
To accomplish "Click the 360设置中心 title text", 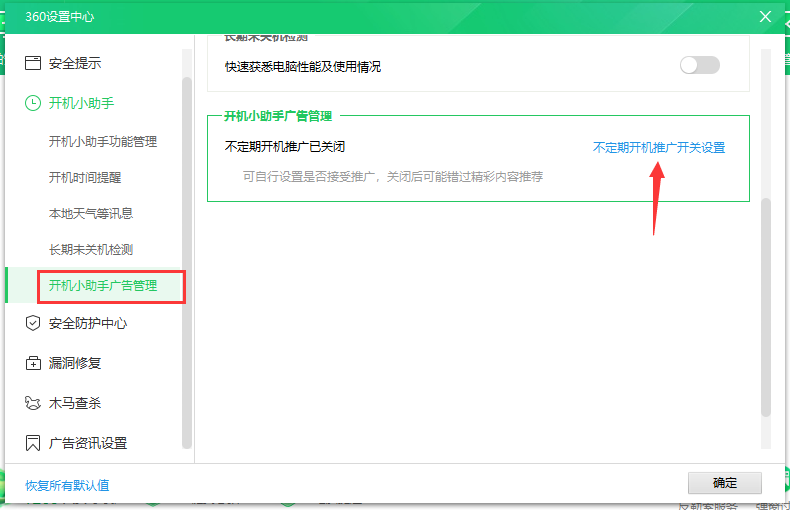I will tap(59, 17).
